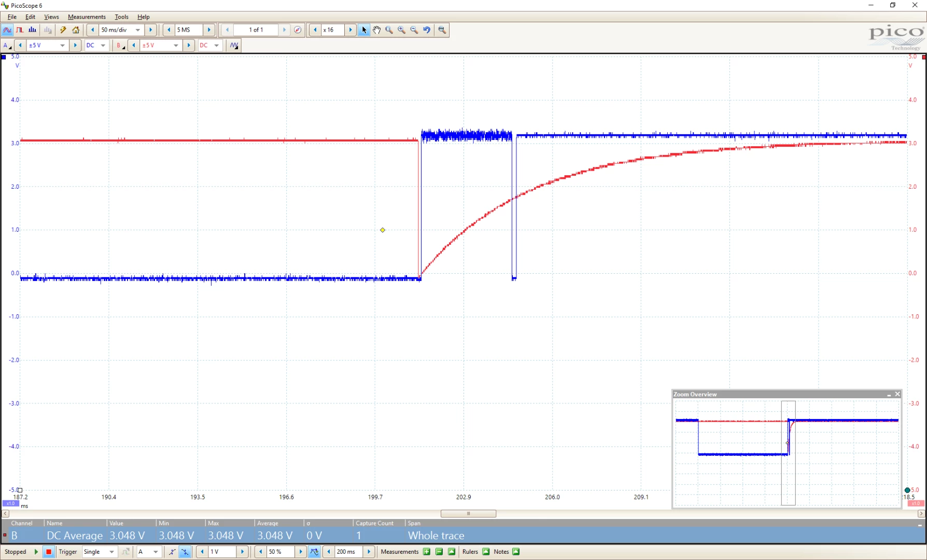The height and width of the screenshot is (560, 927).
Task: Open the Tools menu
Action: pyautogui.click(x=121, y=17)
